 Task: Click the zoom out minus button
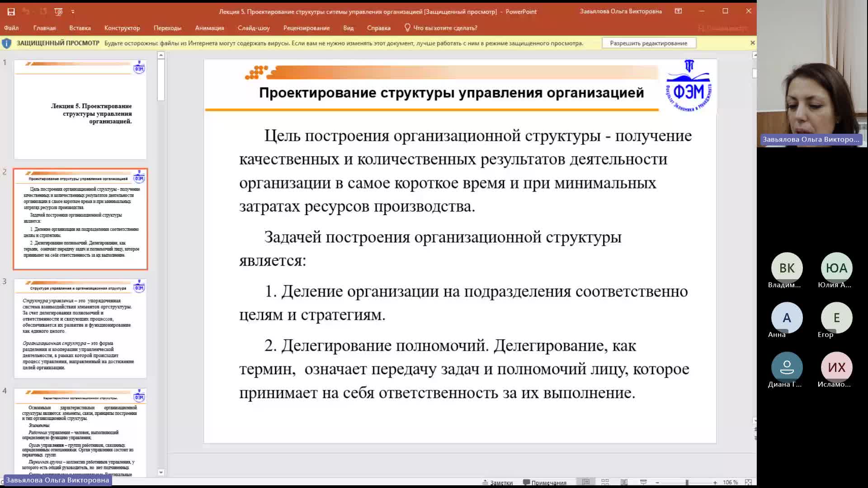coord(657,483)
